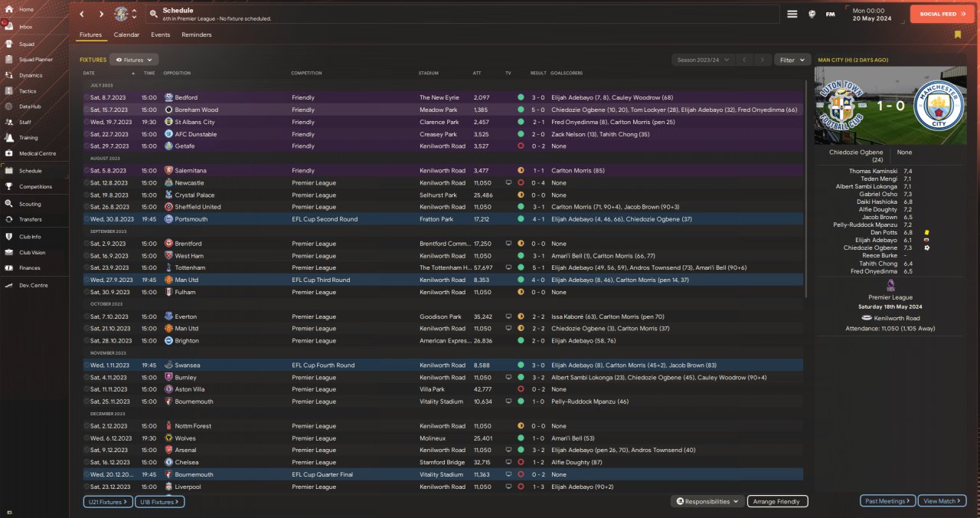980x518 pixels.
Task: Open the Data Hub sidebar icon
Action: point(8,106)
